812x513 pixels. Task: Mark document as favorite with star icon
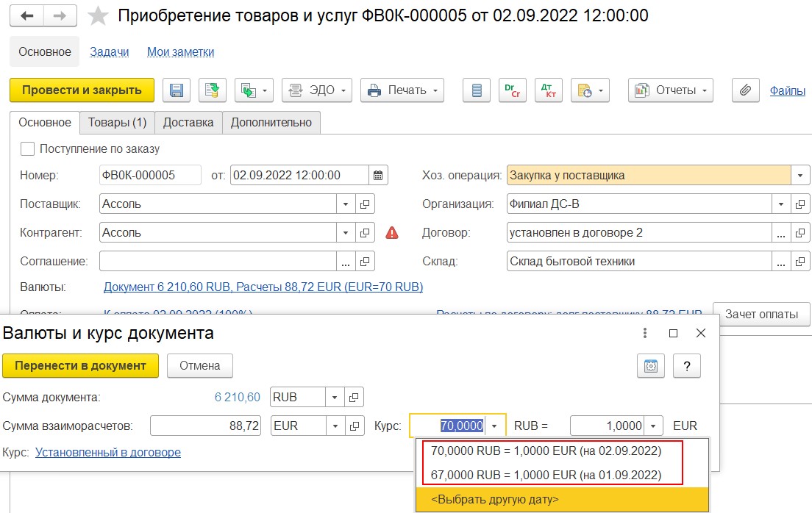[x=97, y=16]
